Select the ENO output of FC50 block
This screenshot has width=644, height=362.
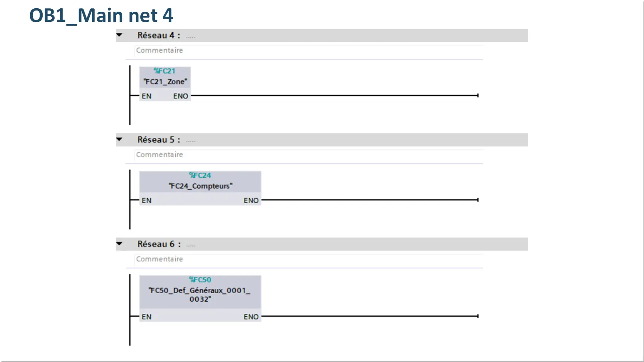coord(251,317)
